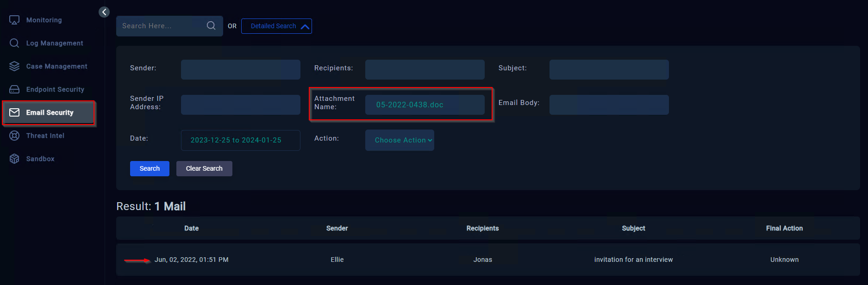Open the Choose Action dropdown
868x285 pixels.
[400, 140]
